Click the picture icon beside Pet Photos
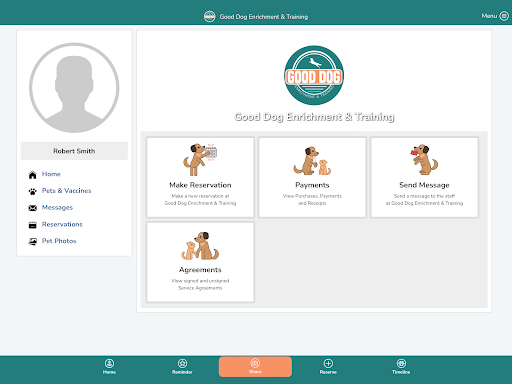This screenshot has height=384, width=512. [32, 242]
